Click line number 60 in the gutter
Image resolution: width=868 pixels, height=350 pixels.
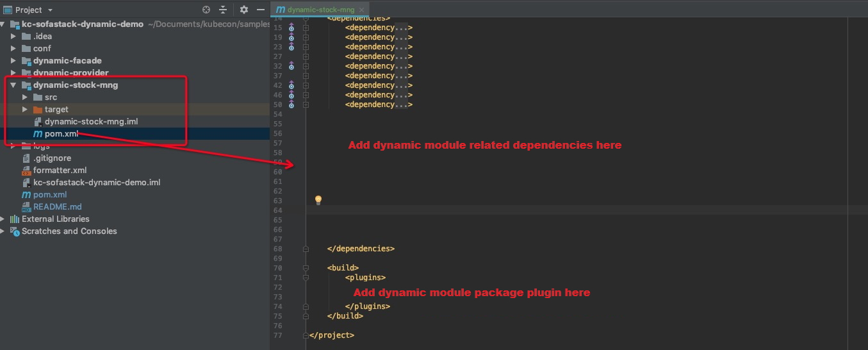tap(277, 172)
